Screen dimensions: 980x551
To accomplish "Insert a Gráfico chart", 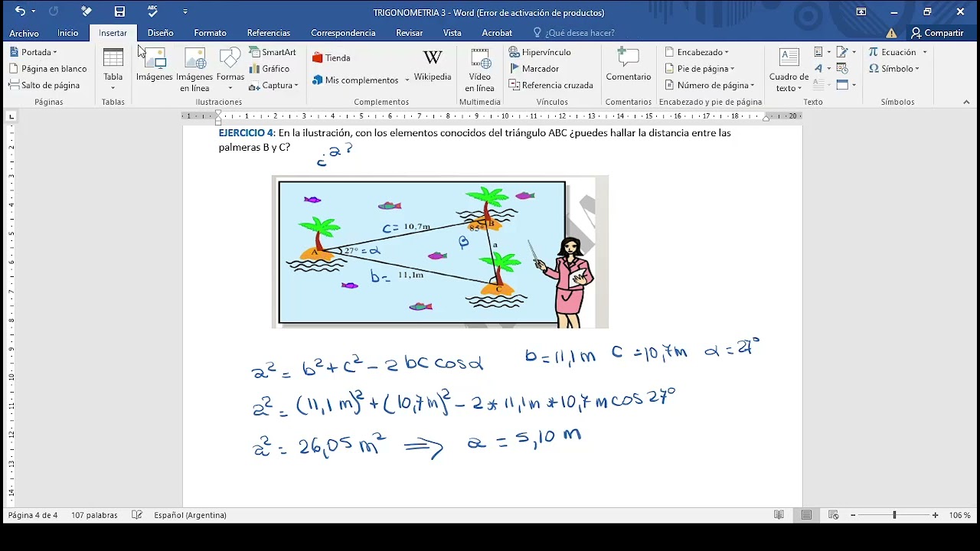I will 269,69.
